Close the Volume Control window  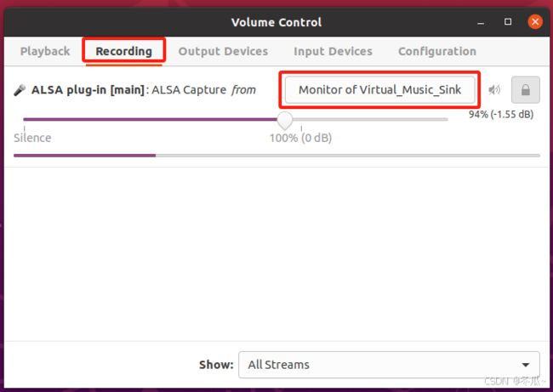(535, 22)
